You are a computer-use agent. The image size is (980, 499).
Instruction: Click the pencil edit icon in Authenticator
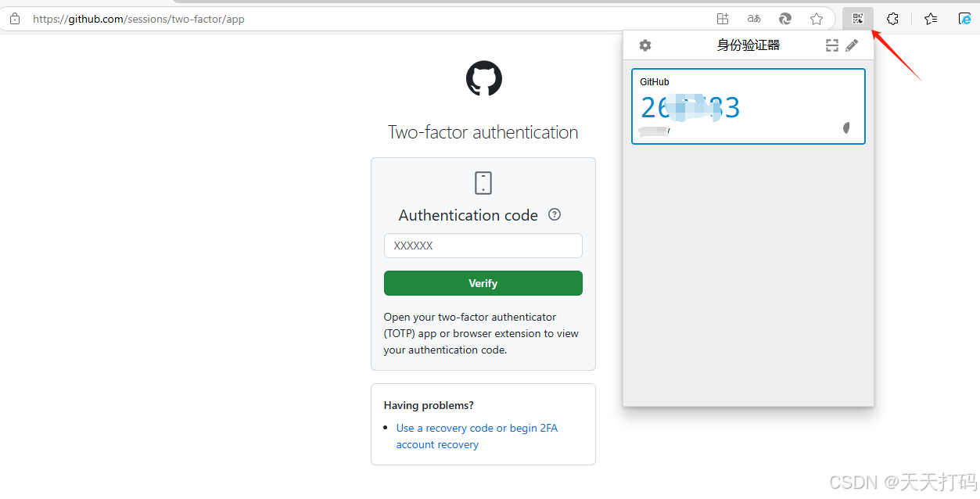852,45
